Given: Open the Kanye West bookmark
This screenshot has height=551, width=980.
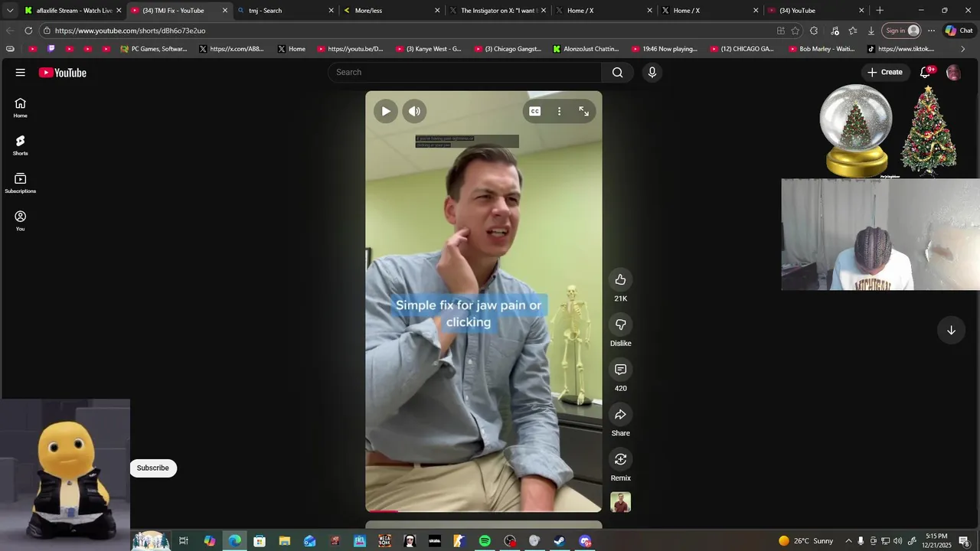Looking at the screenshot, I should pos(429,49).
